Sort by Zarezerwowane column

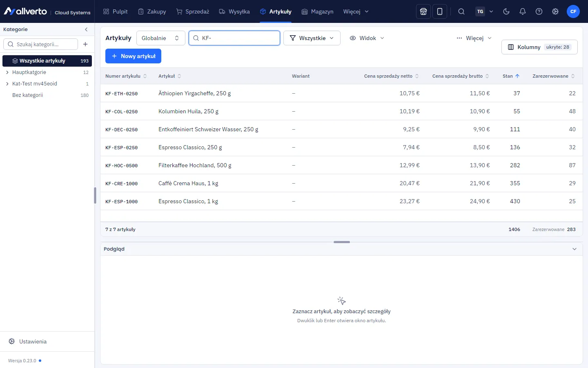[x=554, y=76]
